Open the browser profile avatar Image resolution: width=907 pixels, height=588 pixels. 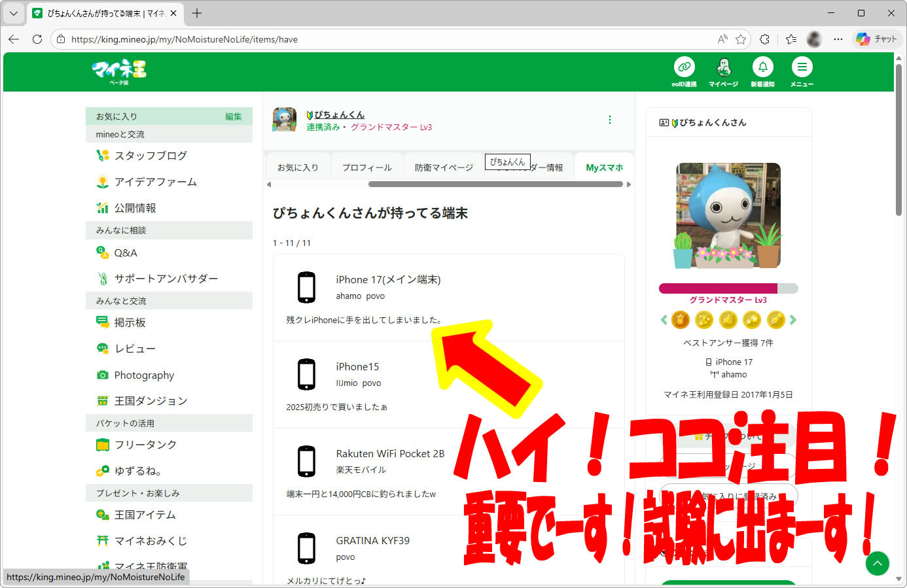pos(815,39)
